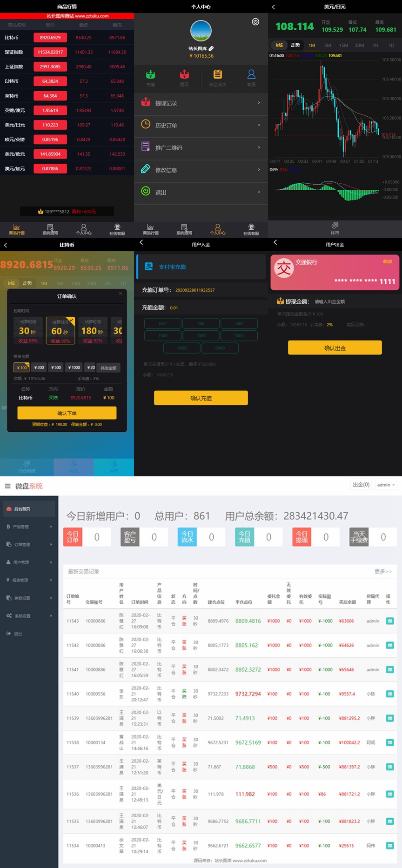Click the 提现金额 amount input field
402x868 pixels.
click(x=344, y=301)
